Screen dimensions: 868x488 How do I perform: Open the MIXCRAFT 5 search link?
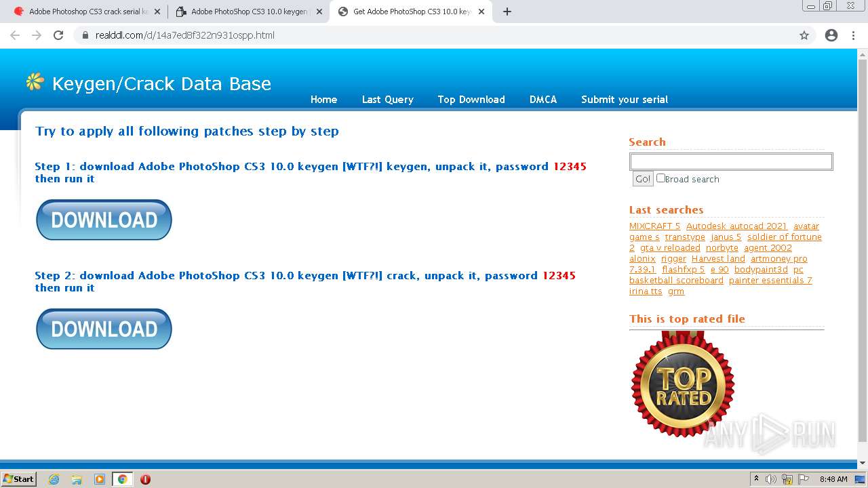(x=654, y=226)
